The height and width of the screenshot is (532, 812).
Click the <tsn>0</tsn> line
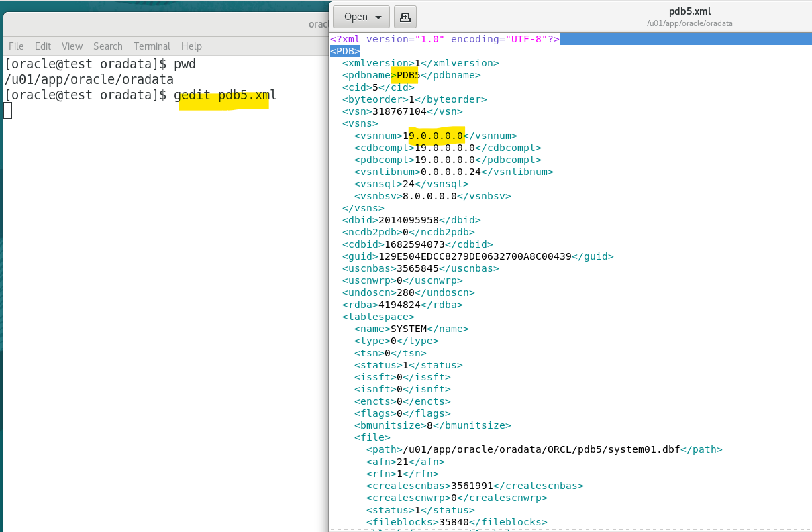[391, 353]
